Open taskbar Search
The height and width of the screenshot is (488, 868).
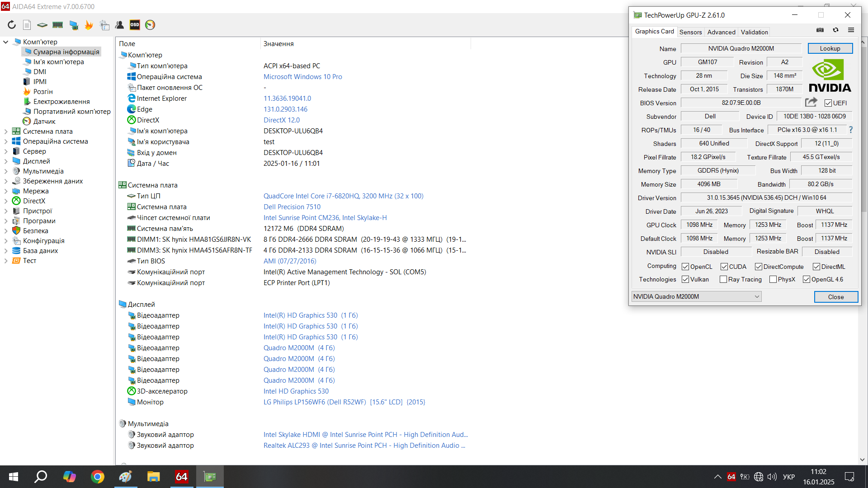(x=41, y=477)
